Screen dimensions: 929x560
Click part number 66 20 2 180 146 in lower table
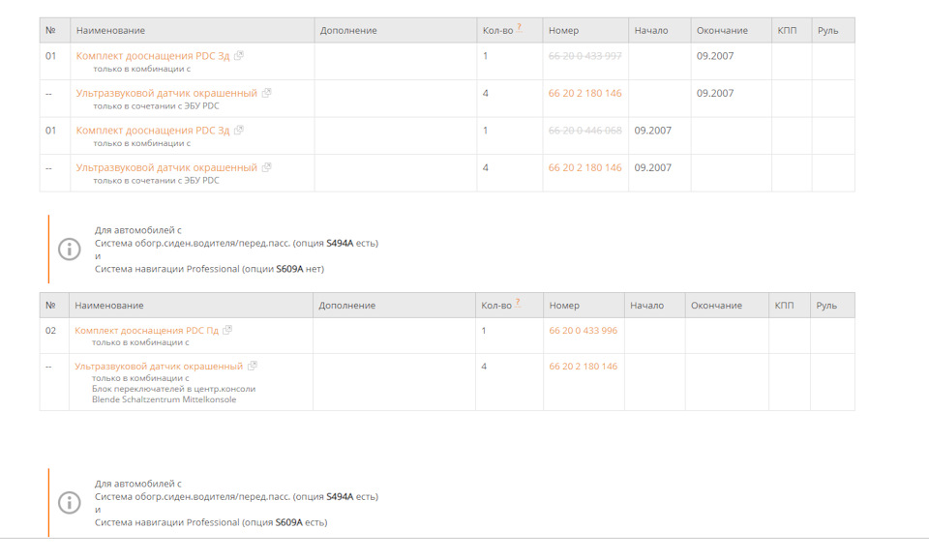pos(583,367)
